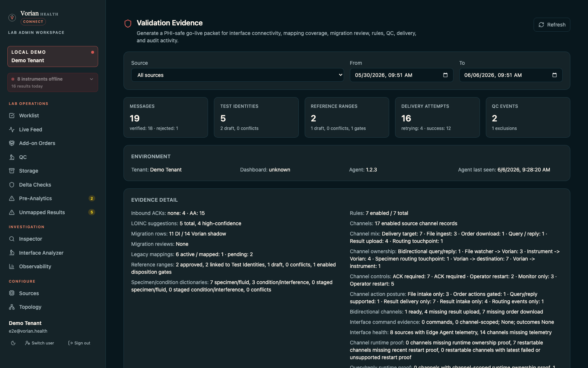Select the Messages stat card

[166, 117]
